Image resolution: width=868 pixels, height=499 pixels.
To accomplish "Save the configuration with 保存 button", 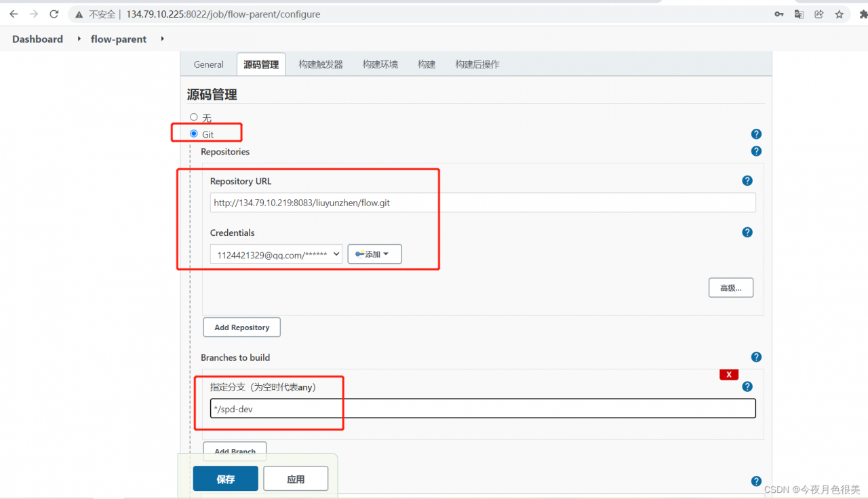I will tap(226, 479).
